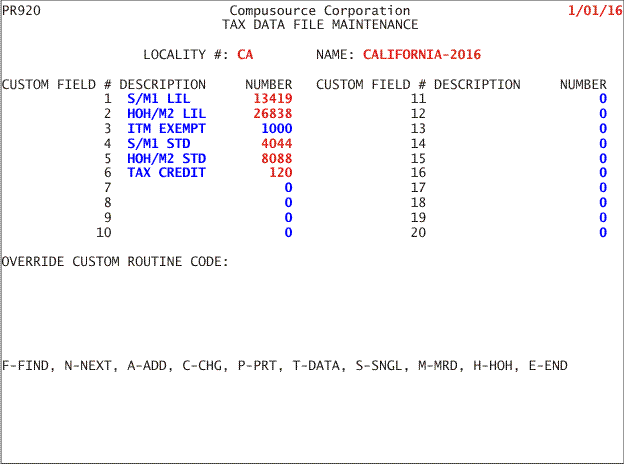Pick the M-MRD married option

439,365
